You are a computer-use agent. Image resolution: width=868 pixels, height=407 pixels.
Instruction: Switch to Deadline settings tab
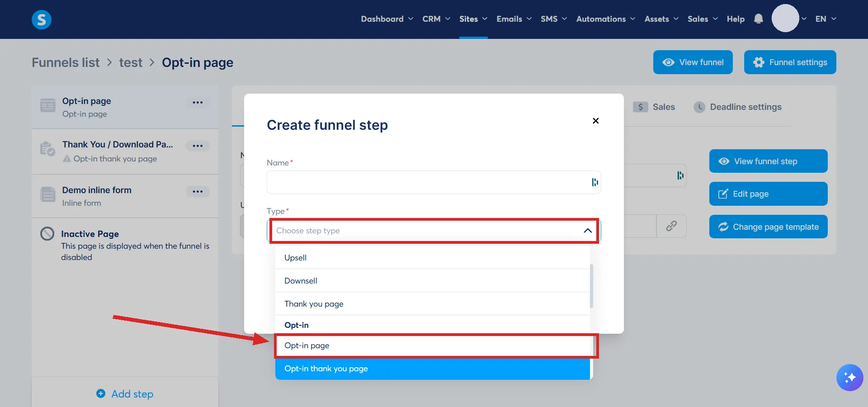[737, 107]
